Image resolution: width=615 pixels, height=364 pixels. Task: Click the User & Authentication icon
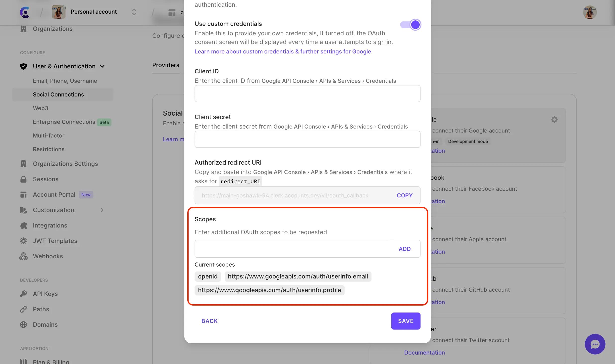coord(23,66)
